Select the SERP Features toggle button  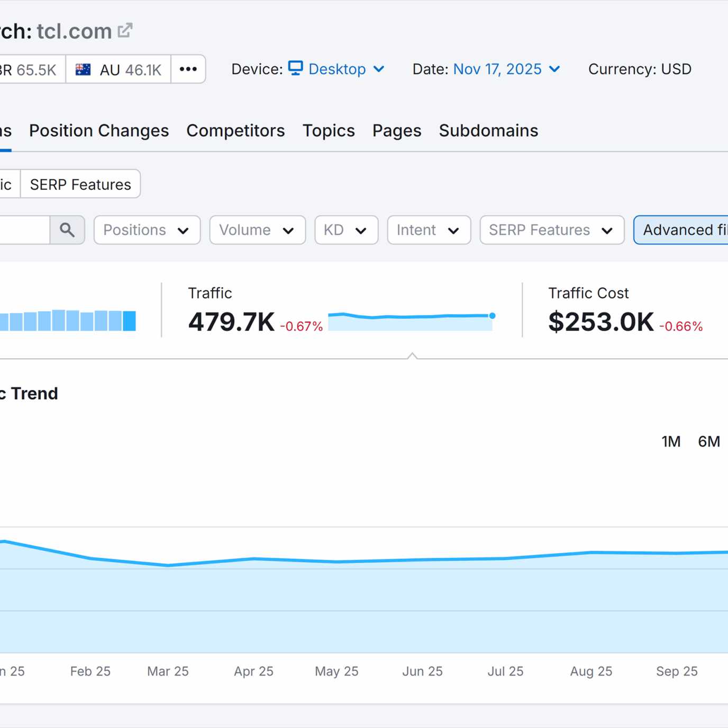pos(80,184)
